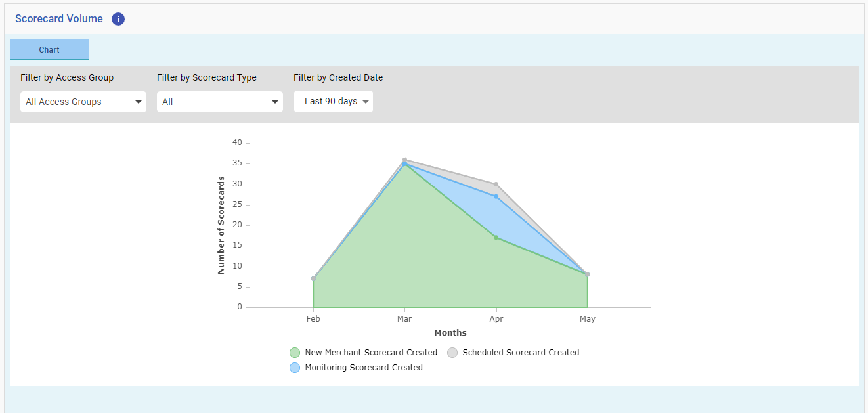Click the gray circle legend icon
The height and width of the screenshot is (413, 868).
coord(452,353)
